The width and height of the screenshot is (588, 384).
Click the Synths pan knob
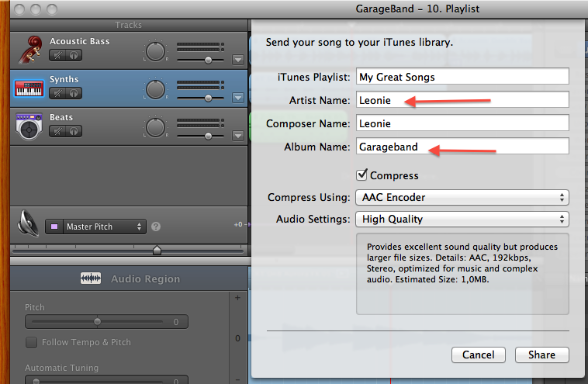tap(155, 90)
